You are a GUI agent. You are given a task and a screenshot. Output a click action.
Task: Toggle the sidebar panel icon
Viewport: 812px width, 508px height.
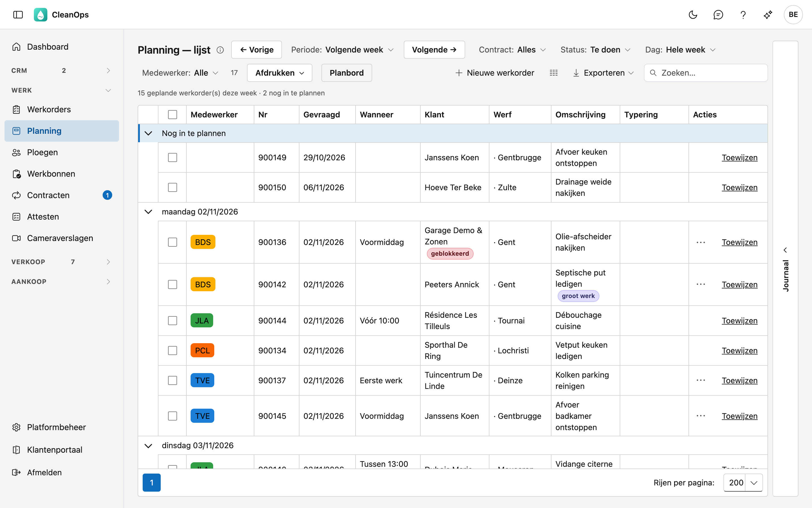tap(18, 14)
